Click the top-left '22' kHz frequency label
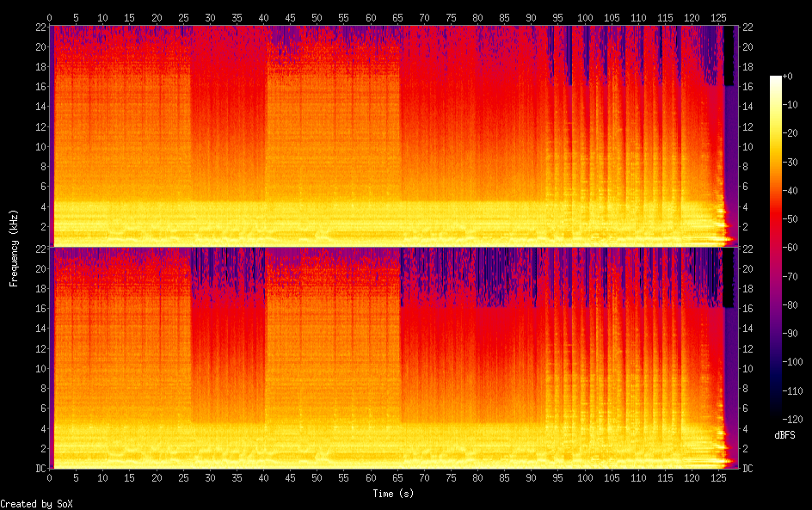 point(40,28)
